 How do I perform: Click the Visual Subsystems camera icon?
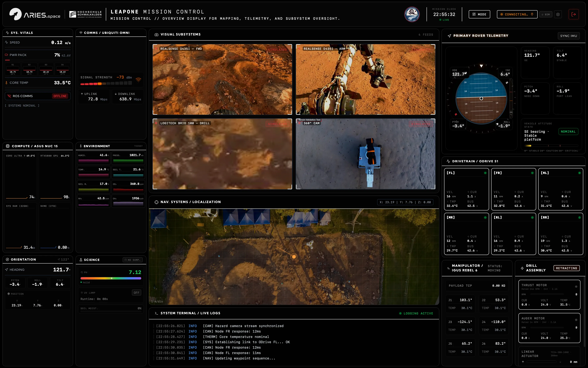[157, 34]
